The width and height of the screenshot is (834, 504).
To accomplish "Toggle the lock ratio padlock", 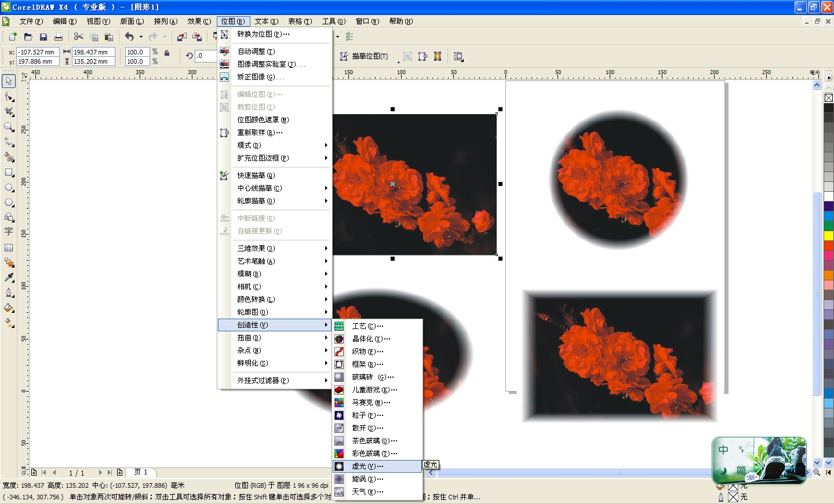I will pos(167,53).
